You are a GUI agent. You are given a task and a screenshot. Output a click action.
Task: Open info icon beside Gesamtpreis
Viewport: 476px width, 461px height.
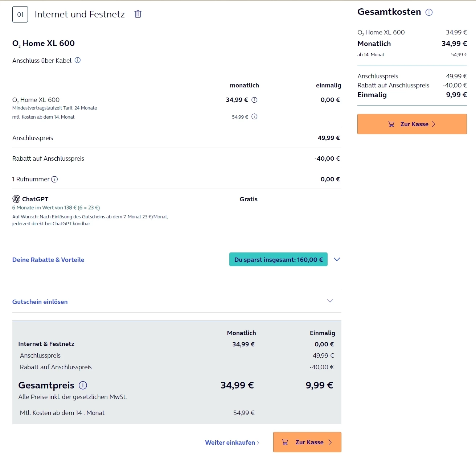point(83,385)
